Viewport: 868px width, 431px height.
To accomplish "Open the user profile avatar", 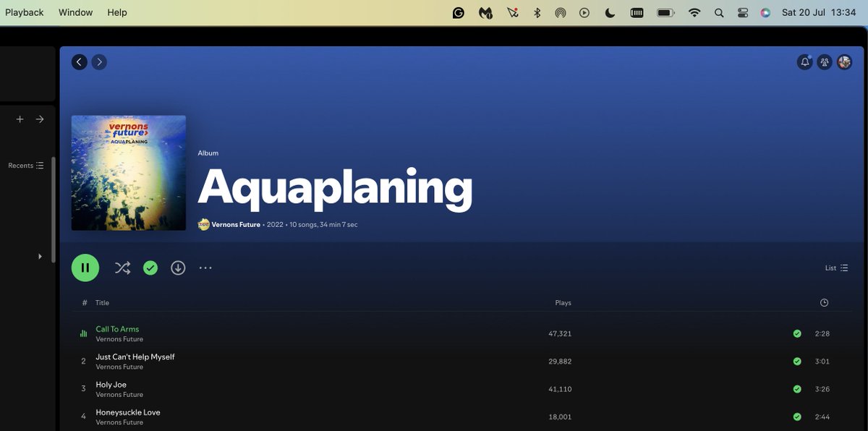I will point(844,62).
